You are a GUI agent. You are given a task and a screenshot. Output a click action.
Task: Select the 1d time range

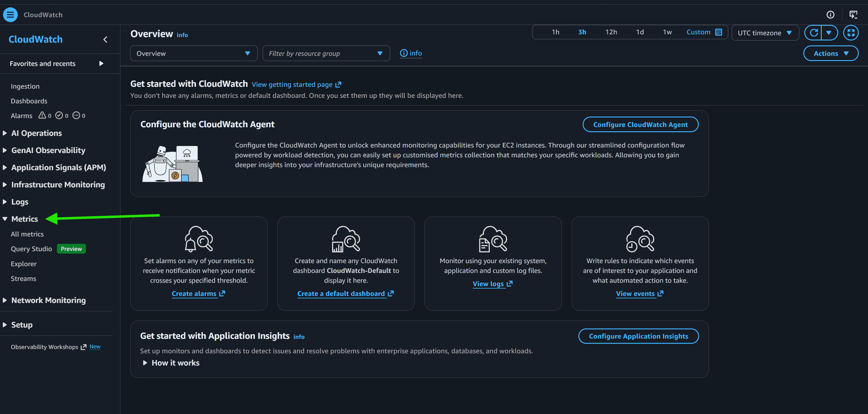pos(640,32)
